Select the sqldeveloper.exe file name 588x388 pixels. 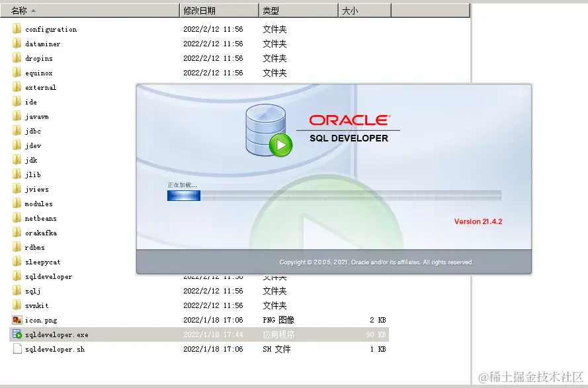(57, 334)
